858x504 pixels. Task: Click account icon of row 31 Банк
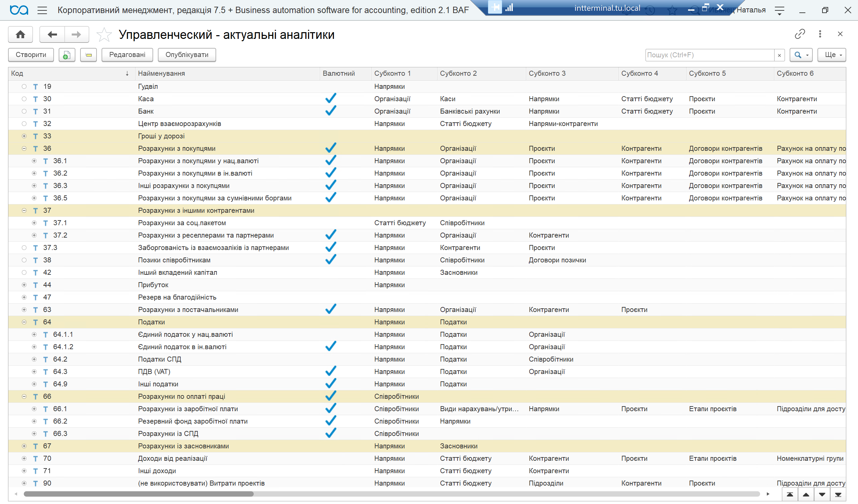[36, 111]
